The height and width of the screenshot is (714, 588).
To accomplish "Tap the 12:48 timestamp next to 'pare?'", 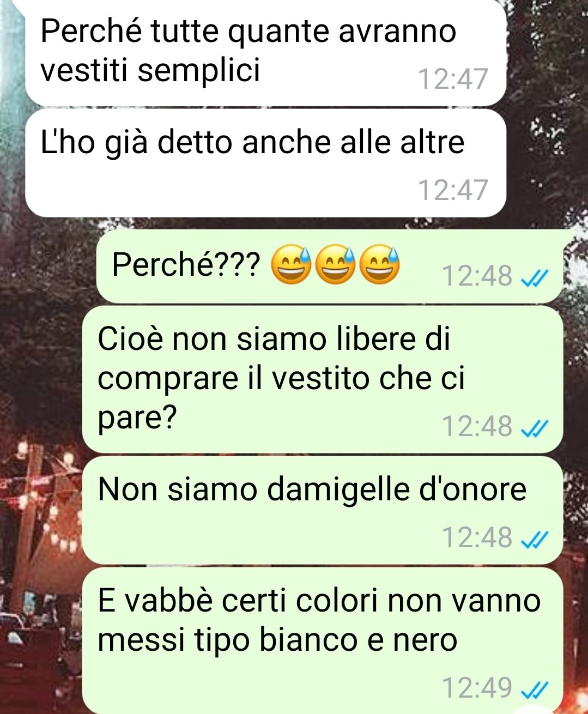I will point(477,426).
